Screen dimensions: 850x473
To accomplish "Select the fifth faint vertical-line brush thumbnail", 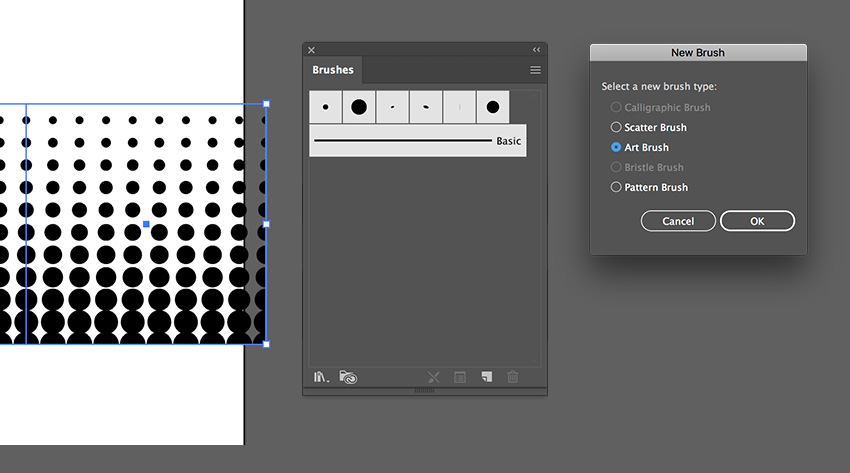I will [x=459, y=107].
